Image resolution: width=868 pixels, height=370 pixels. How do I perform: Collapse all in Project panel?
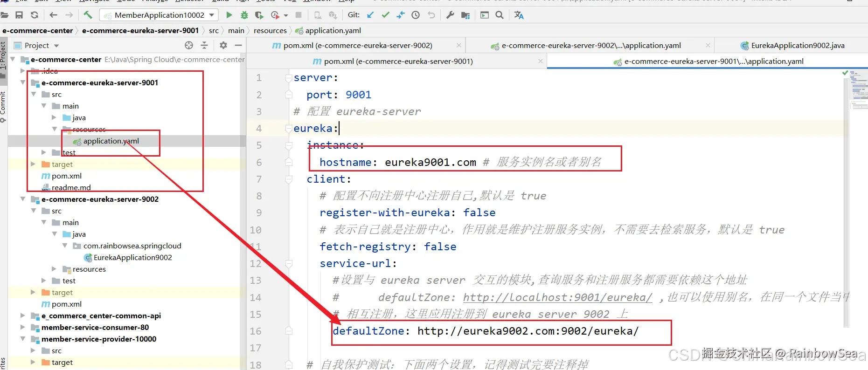click(x=204, y=45)
